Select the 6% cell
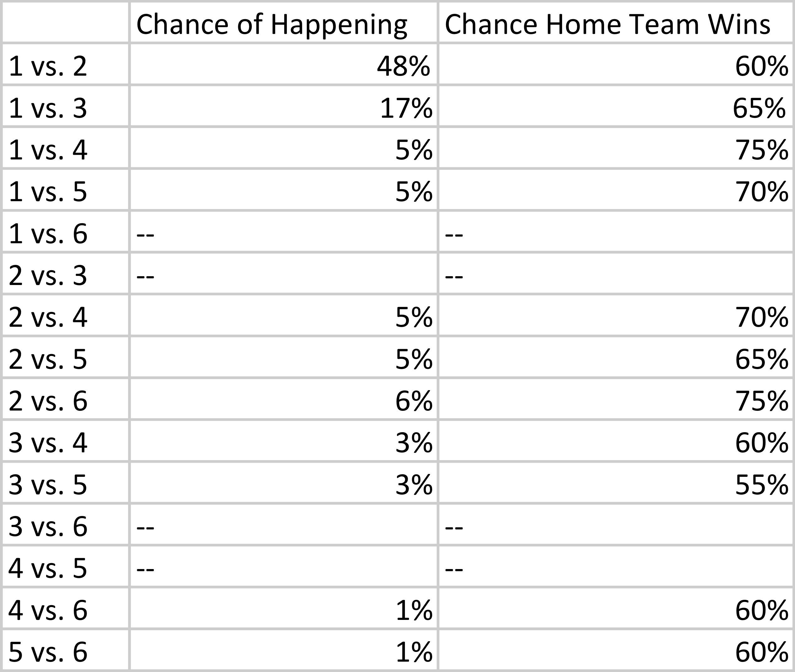The height and width of the screenshot is (672, 795). tap(414, 401)
